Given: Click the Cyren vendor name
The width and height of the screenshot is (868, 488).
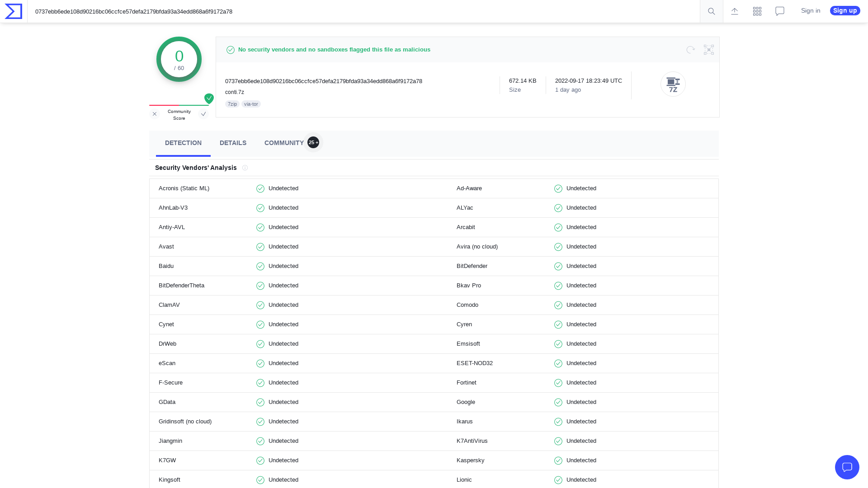Looking at the screenshot, I should pos(464,324).
